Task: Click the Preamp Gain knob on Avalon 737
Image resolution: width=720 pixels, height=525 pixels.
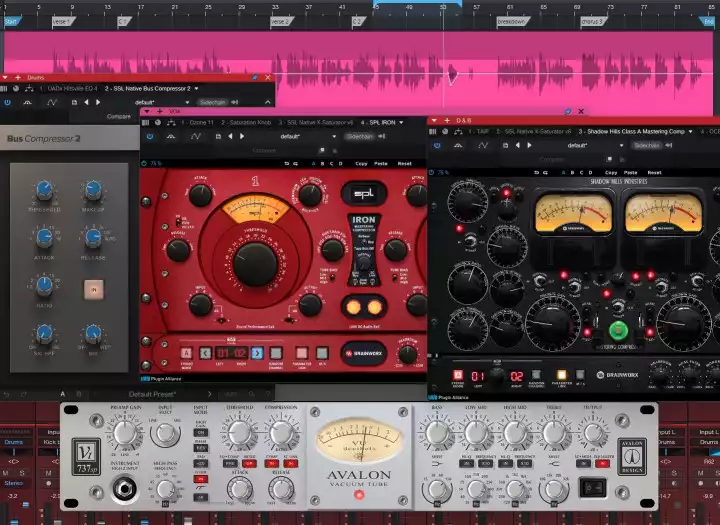Action: [x=125, y=433]
